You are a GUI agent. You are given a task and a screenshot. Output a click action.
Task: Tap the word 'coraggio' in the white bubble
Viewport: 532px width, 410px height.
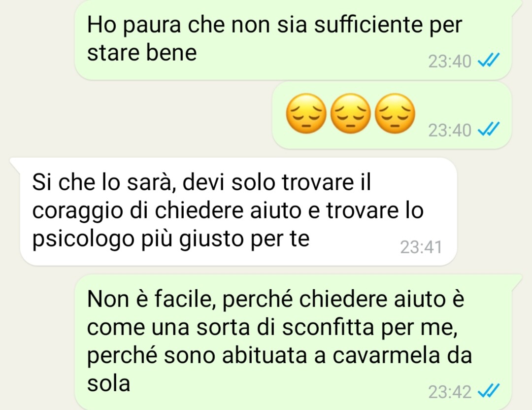click(77, 211)
